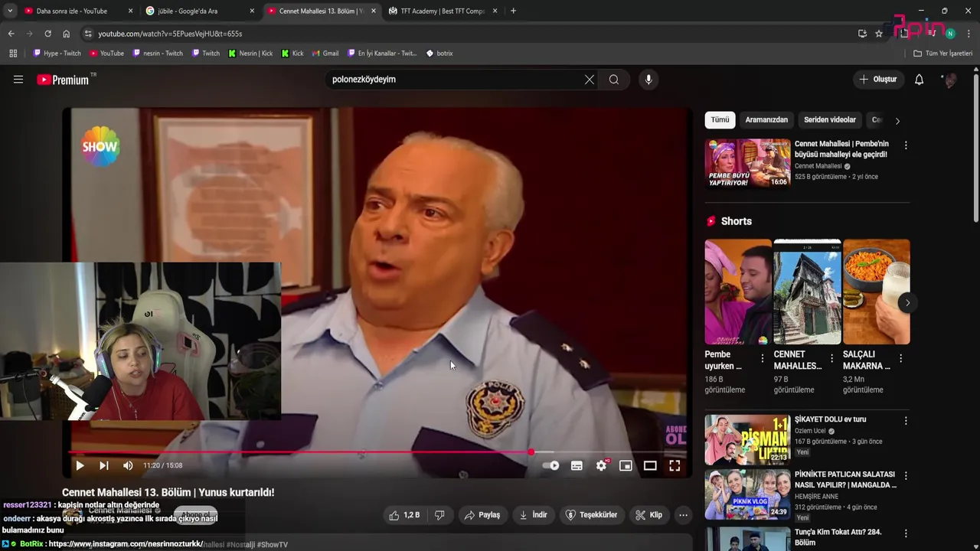980x551 pixels.
Task: Click the browser back arrow
Action: click(x=11, y=34)
